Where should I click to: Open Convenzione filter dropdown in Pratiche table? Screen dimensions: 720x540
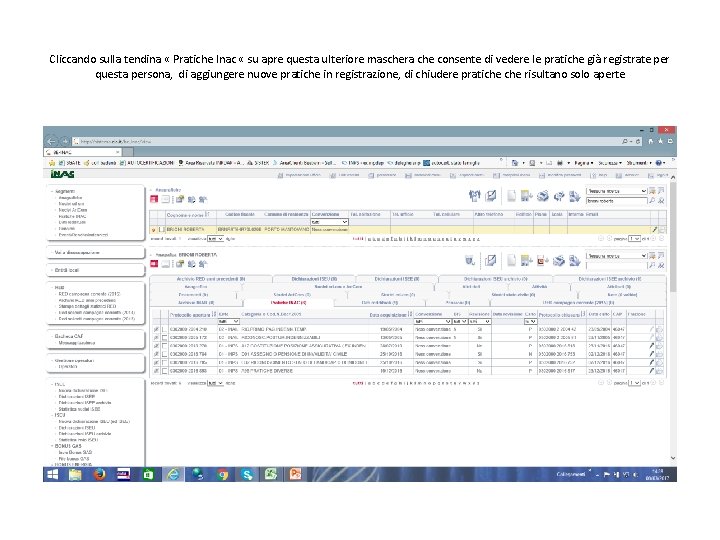pyautogui.click(x=433, y=321)
